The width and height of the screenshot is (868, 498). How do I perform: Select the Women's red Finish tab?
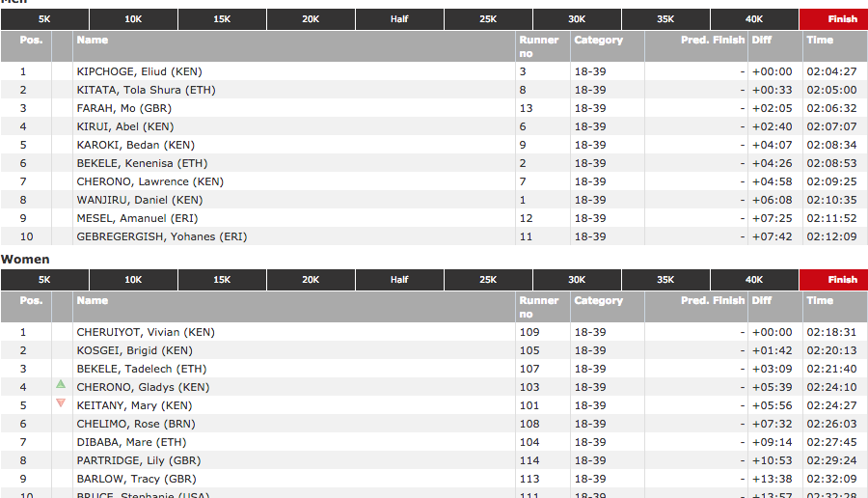click(x=842, y=280)
